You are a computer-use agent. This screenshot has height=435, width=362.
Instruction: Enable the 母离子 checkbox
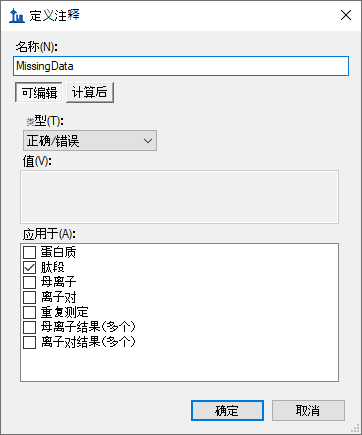pyautogui.click(x=29, y=282)
